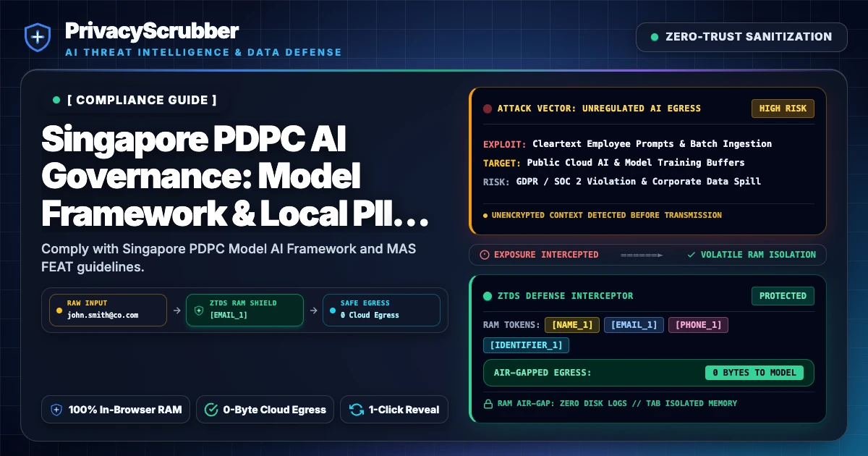Select the [NAME_1] RAM token
Screen dimensions: 868x456
coord(572,325)
